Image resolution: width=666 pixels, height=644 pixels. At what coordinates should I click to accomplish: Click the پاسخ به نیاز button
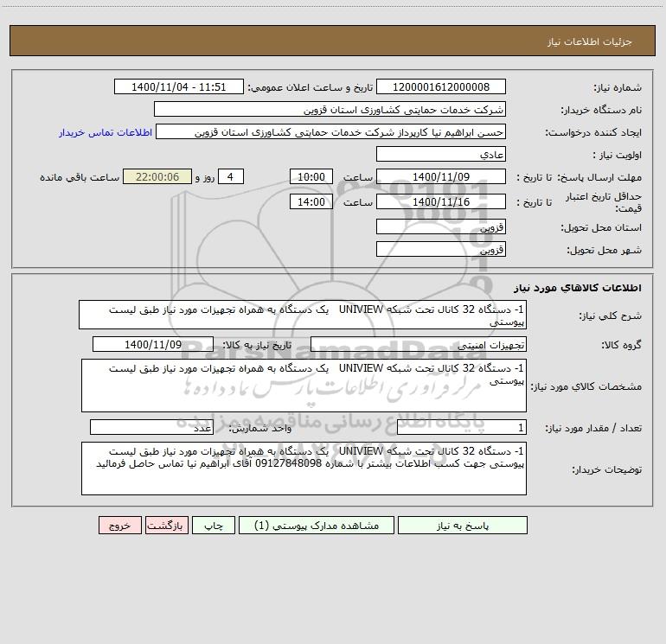point(463,525)
